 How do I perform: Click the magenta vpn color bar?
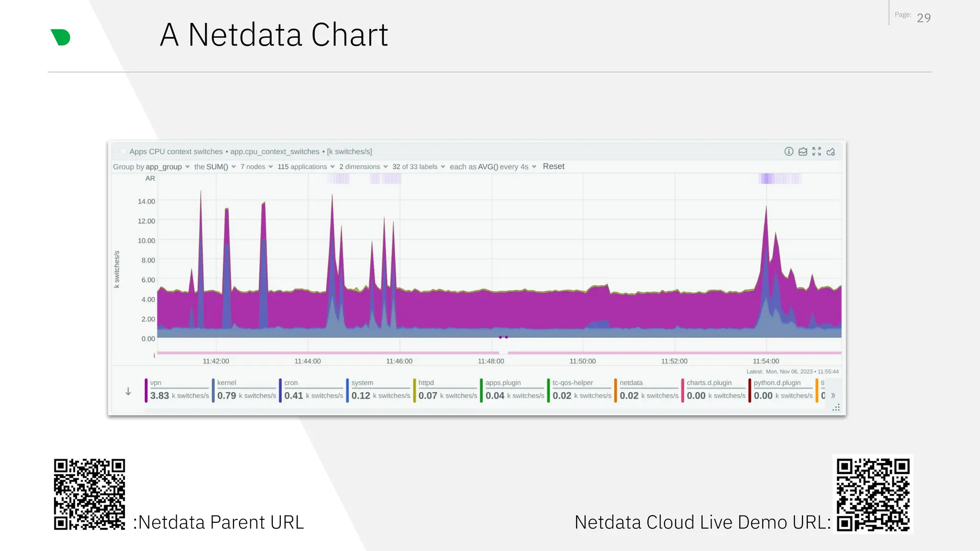[x=146, y=390]
